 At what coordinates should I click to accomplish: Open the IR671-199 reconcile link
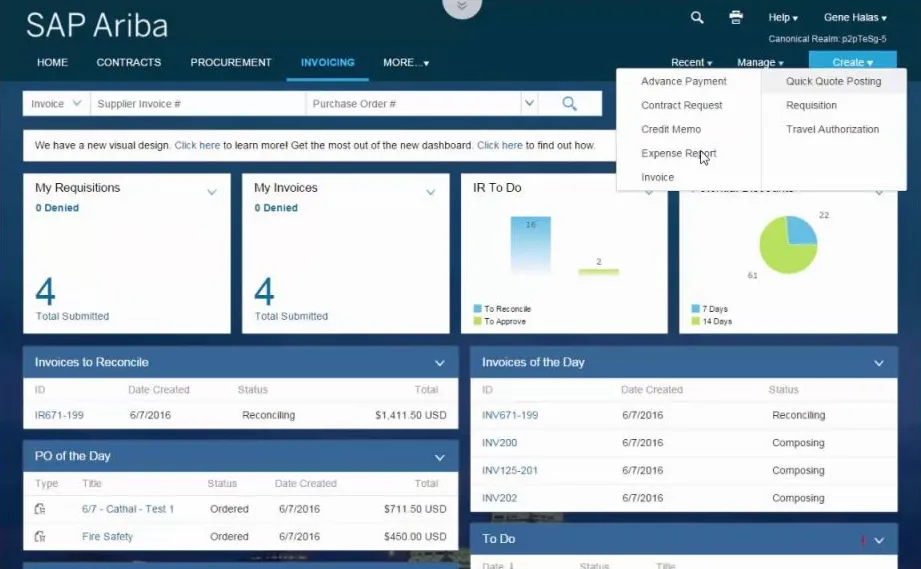[59, 415]
